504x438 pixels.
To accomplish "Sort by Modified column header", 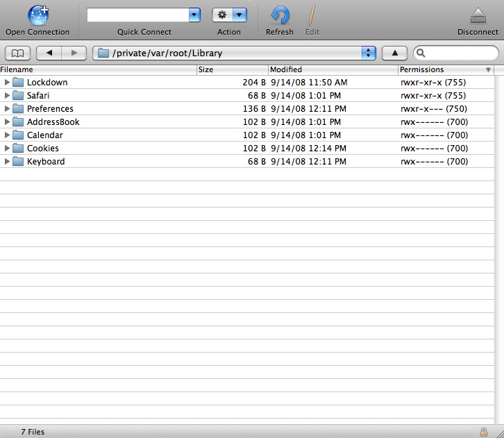I will click(333, 69).
